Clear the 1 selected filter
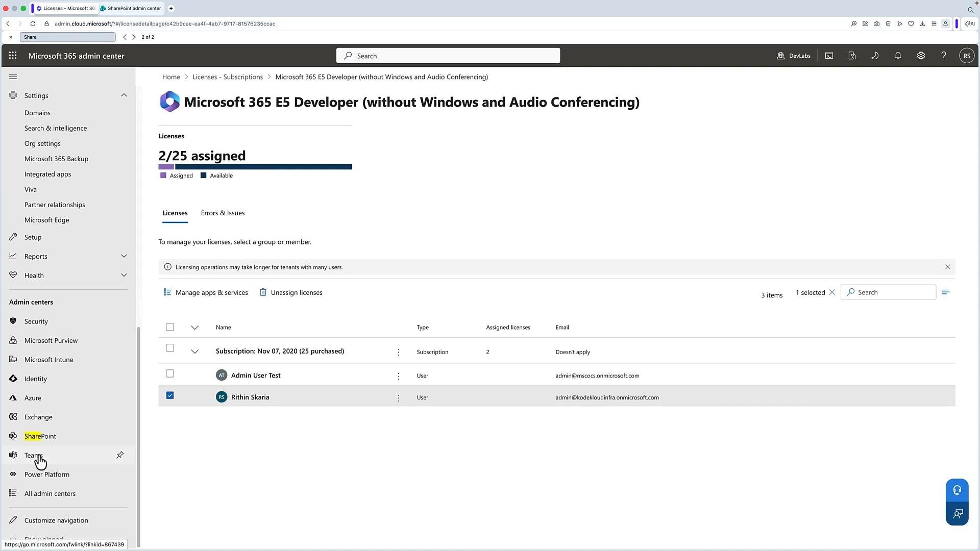This screenshot has width=980, height=551. tap(832, 292)
